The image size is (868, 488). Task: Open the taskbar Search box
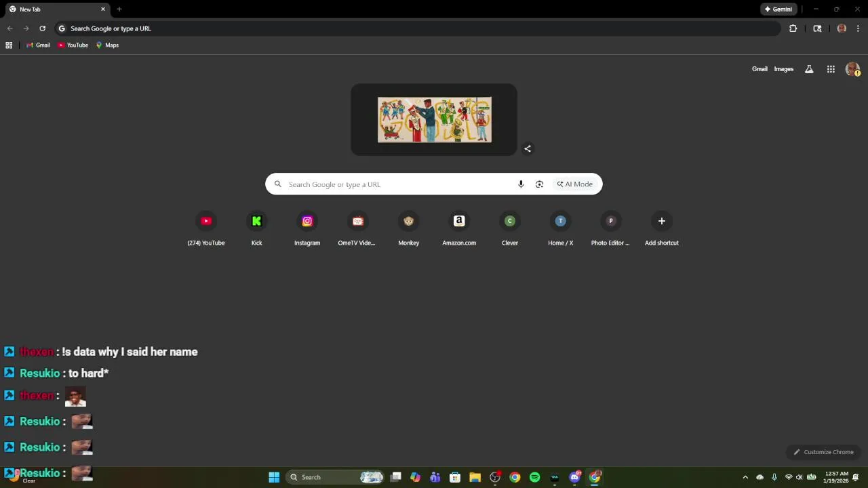coord(336,477)
